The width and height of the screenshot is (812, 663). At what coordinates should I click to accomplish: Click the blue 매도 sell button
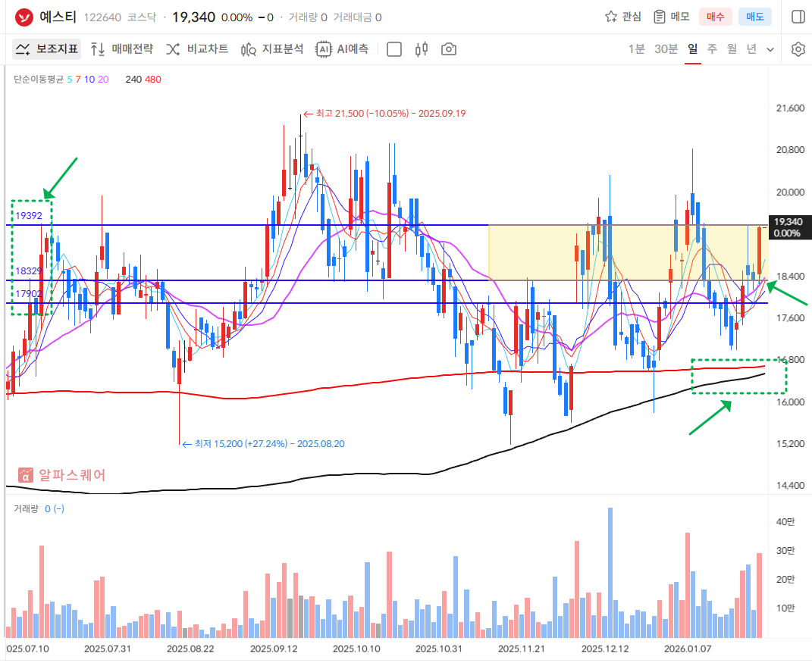[754, 17]
